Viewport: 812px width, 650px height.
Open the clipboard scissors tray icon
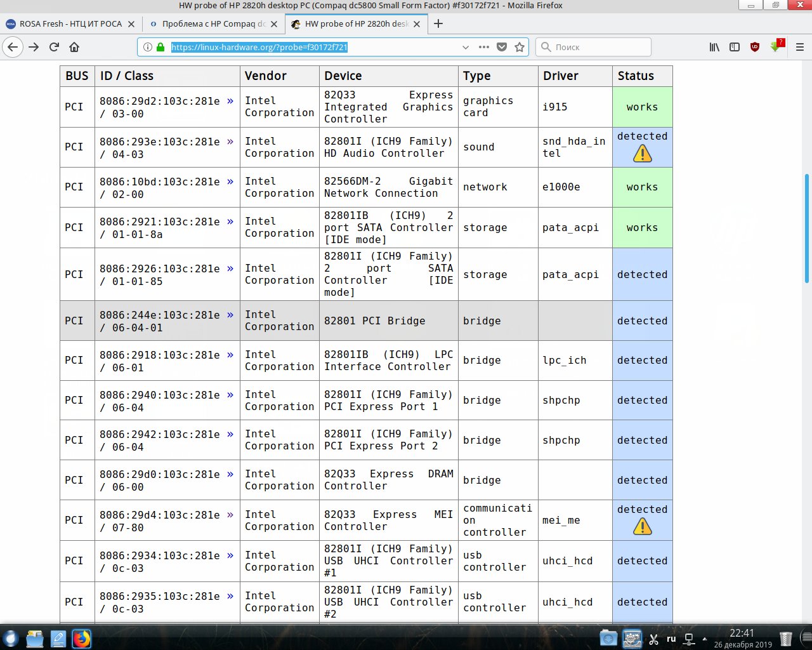pos(653,639)
